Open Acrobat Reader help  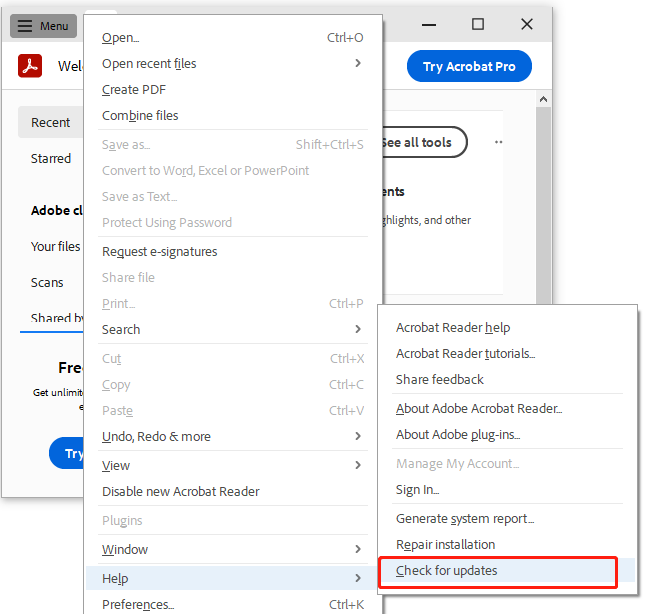[x=508, y=328]
